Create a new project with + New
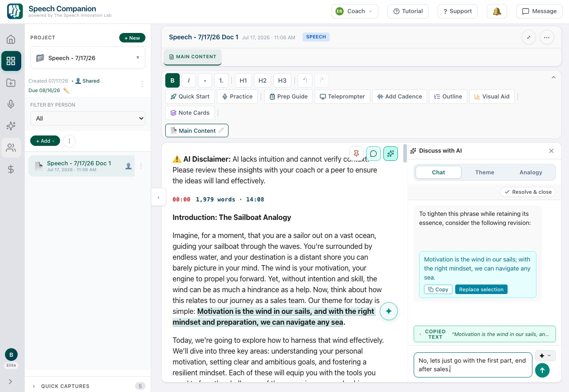The width and height of the screenshot is (569, 392). coord(132,38)
